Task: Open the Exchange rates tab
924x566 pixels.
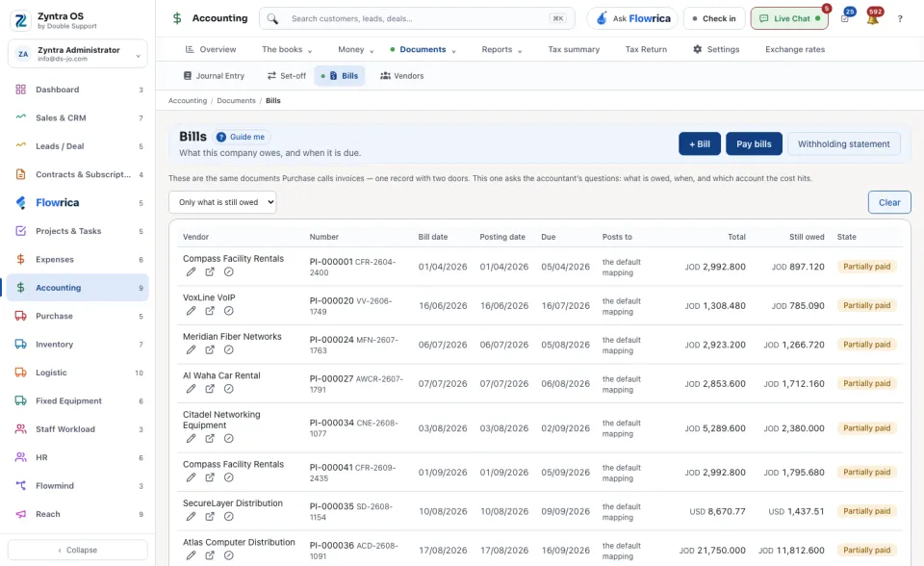Action: point(795,49)
